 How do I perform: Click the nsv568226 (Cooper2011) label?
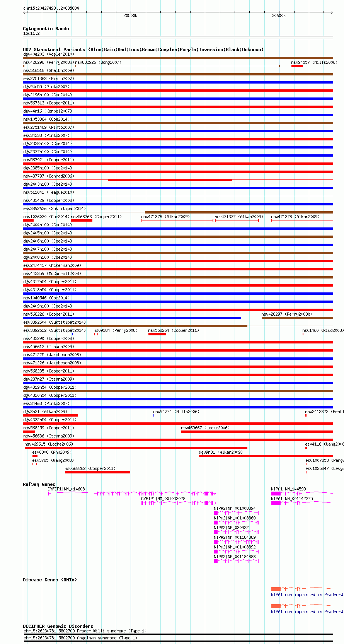coord(48,314)
